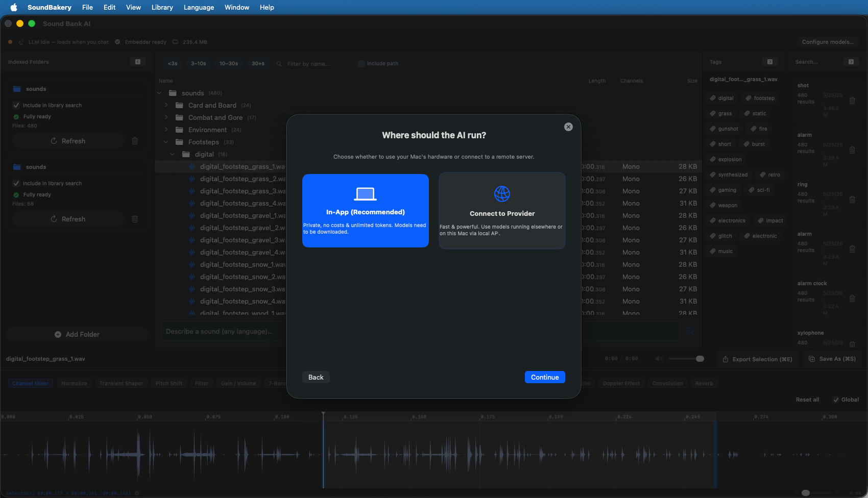This screenshot has height=498, width=868.
Task: Open Configure models settings
Action: (x=828, y=42)
